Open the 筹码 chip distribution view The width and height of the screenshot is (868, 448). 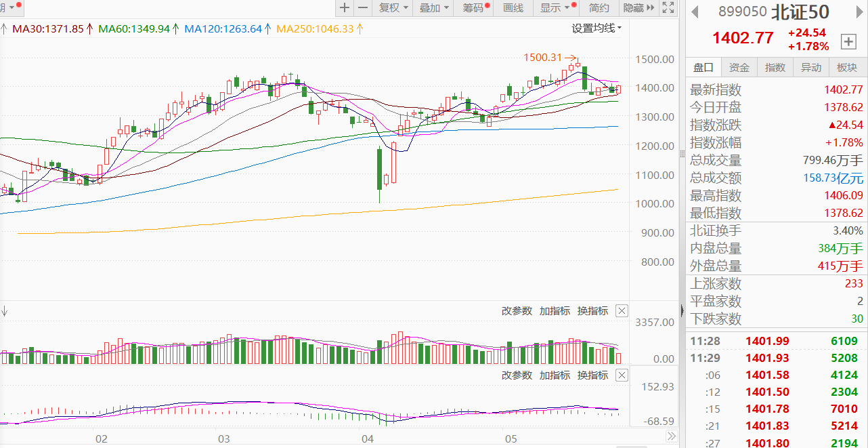click(x=475, y=8)
